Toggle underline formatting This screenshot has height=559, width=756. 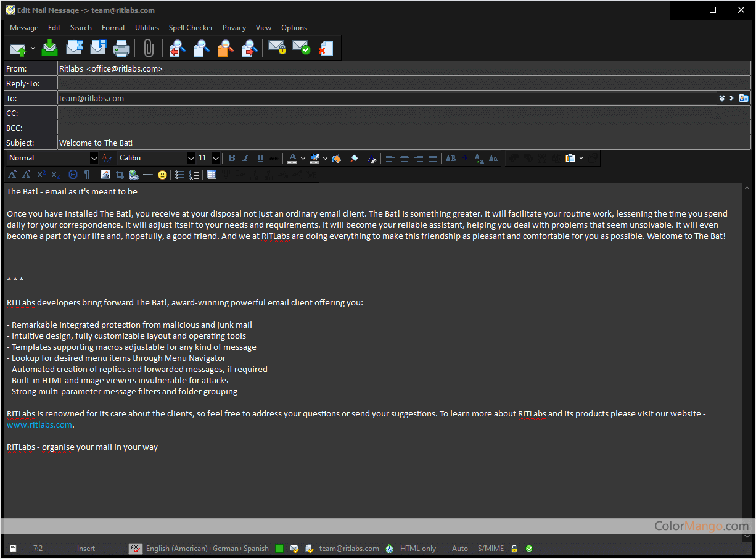pyautogui.click(x=260, y=159)
